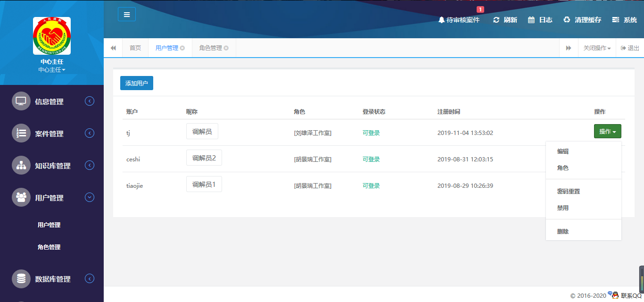Select the 信息管理 sidebar icon
Screen dimensions: 644x302
tap(21, 101)
